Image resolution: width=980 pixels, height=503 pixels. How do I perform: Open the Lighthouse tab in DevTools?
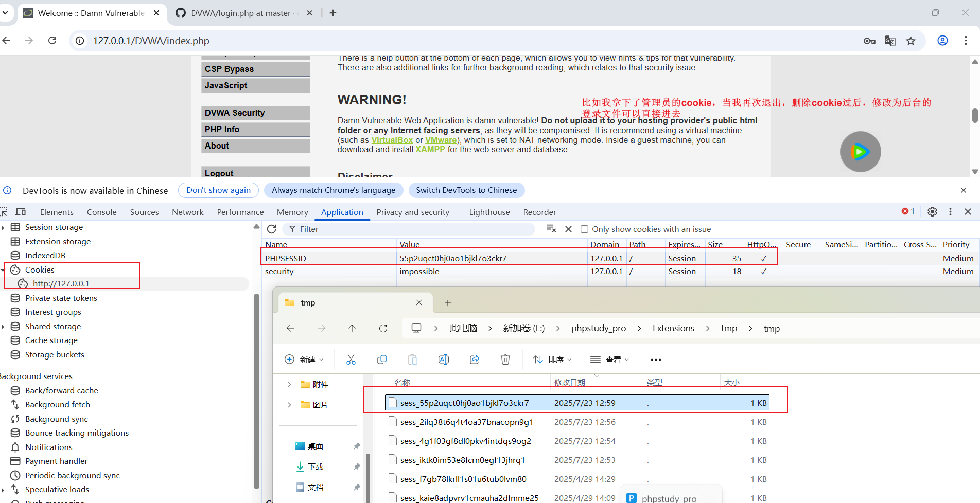489,212
